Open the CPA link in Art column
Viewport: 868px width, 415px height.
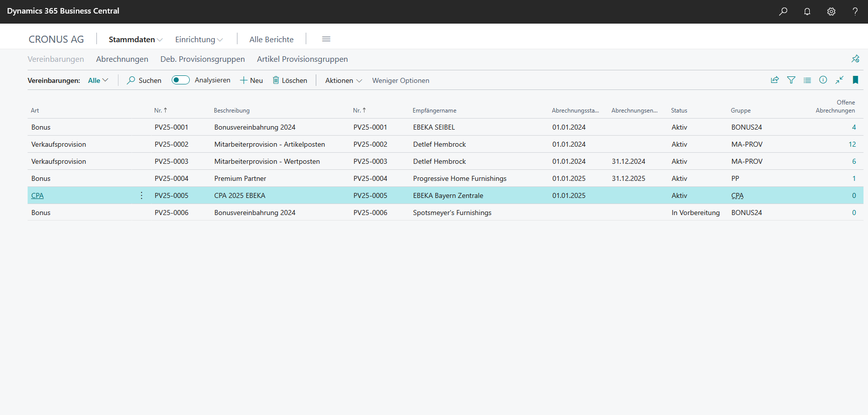[x=38, y=195]
